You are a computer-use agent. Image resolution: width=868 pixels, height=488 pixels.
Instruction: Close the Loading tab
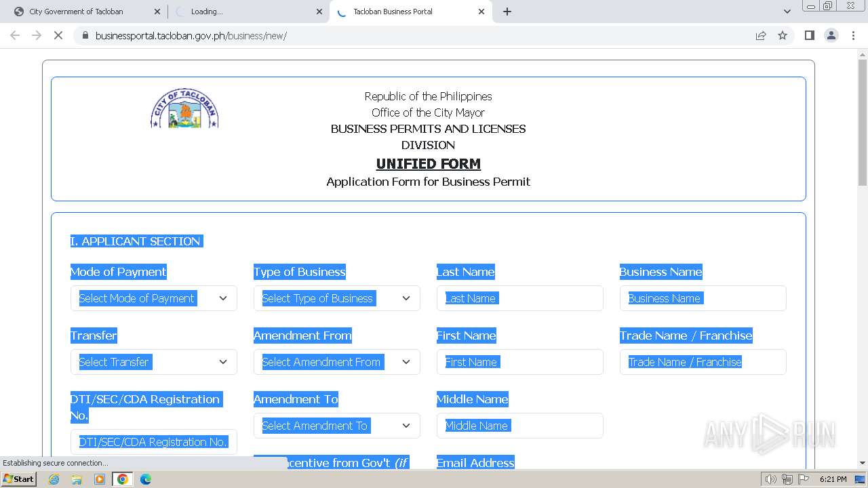coord(319,12)
